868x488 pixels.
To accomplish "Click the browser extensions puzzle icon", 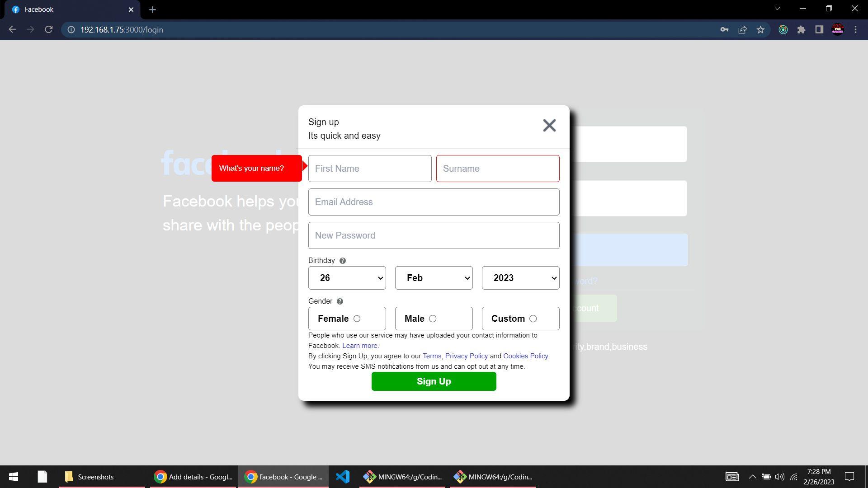I will (x=802, y=29).
